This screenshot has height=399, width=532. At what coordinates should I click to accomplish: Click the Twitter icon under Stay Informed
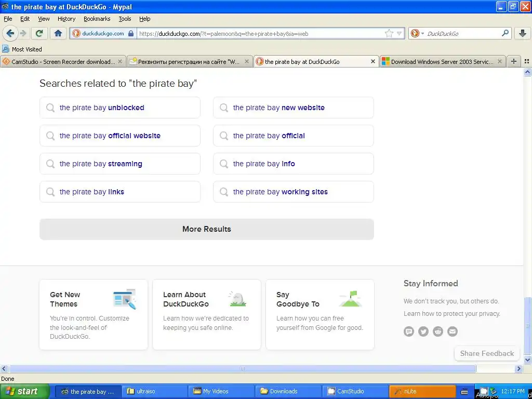click(423, 331)
